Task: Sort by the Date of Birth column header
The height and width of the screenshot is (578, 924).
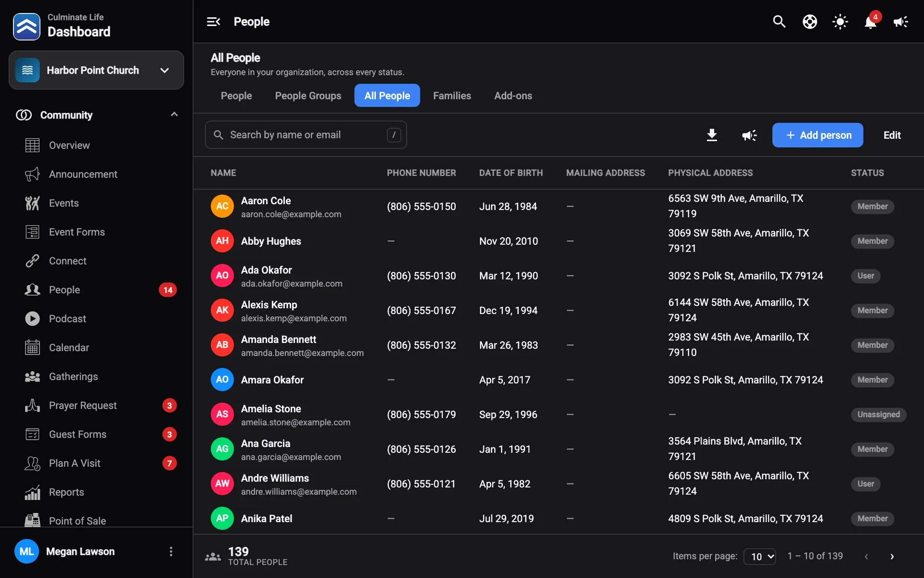Action: click(x=511, y=173)
